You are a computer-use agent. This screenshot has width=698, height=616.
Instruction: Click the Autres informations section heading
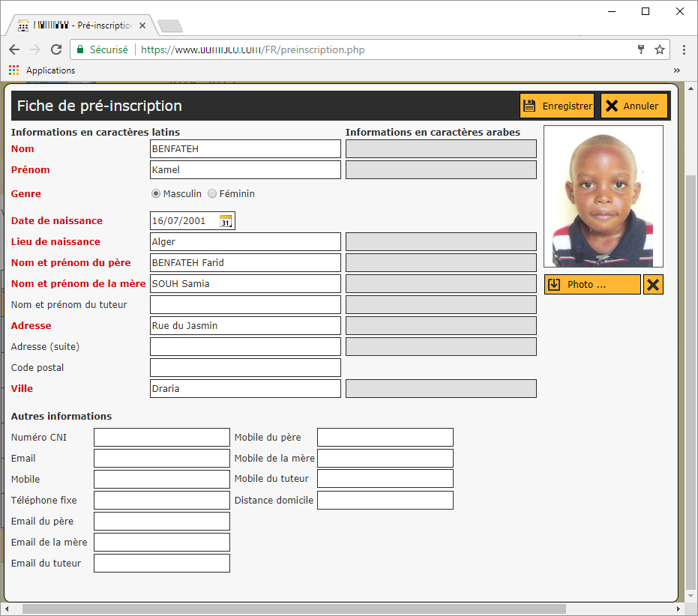(61, 416)
